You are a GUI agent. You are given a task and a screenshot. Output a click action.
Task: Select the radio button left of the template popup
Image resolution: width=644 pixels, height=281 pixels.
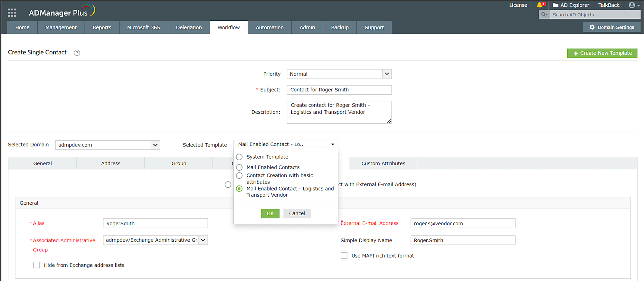[228, 185]
